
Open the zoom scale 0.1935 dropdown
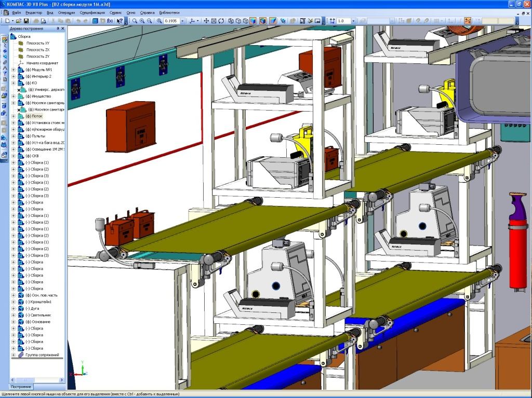[183, 21]
